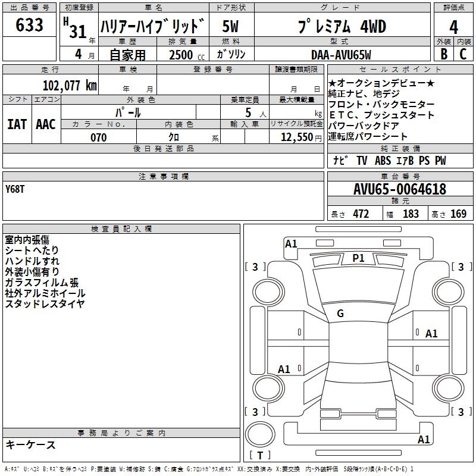The image size is (476, 476).
Task: Select the exterior color パール
Action: point(128,112)
